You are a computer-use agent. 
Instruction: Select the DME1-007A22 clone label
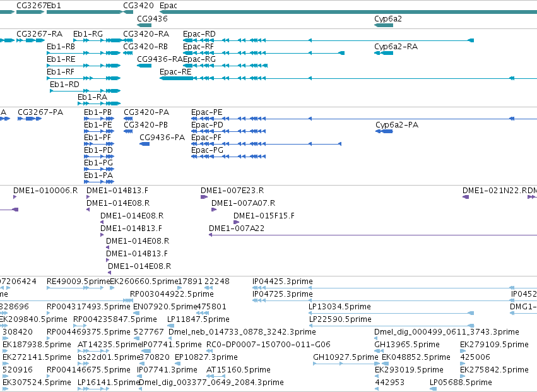click(x=237, y=229)
